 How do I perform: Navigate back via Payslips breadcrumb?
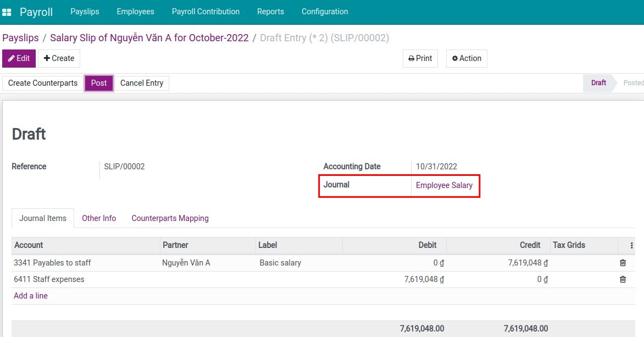coord(20,37)
